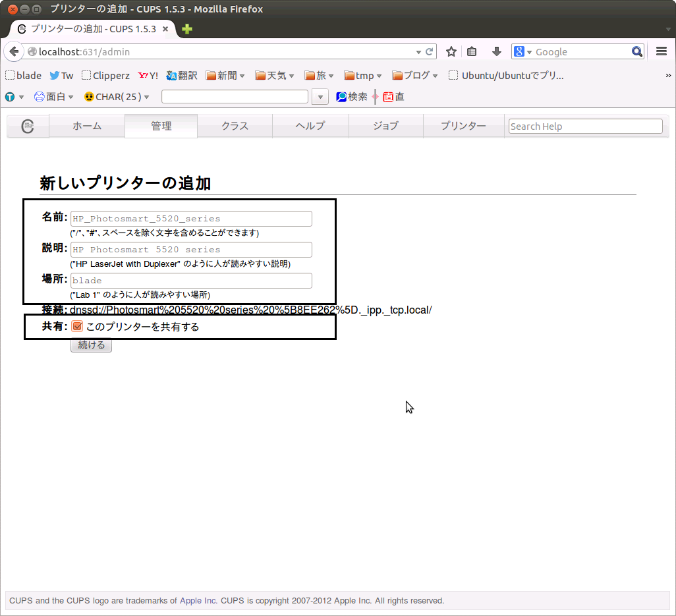This screenshot has height=616, width=676.
Task: Open the プリンター tab
Action: [463, 126]
